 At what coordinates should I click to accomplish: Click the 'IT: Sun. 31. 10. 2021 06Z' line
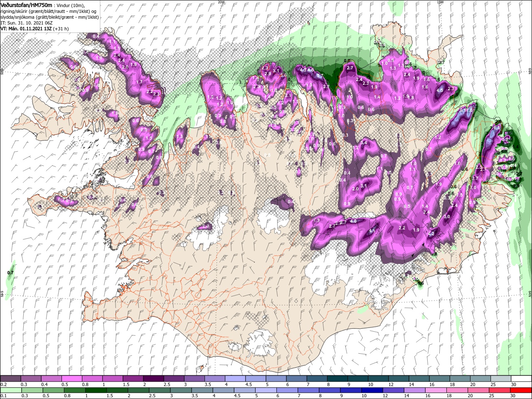pyautogui.click(x=26, y=23)
